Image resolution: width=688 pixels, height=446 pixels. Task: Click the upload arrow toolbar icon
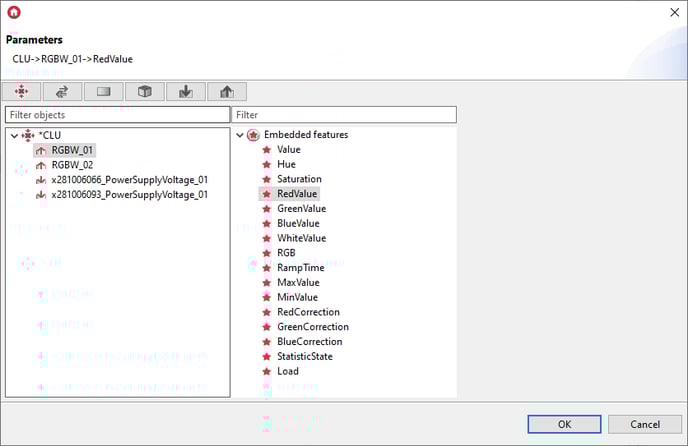226,91
